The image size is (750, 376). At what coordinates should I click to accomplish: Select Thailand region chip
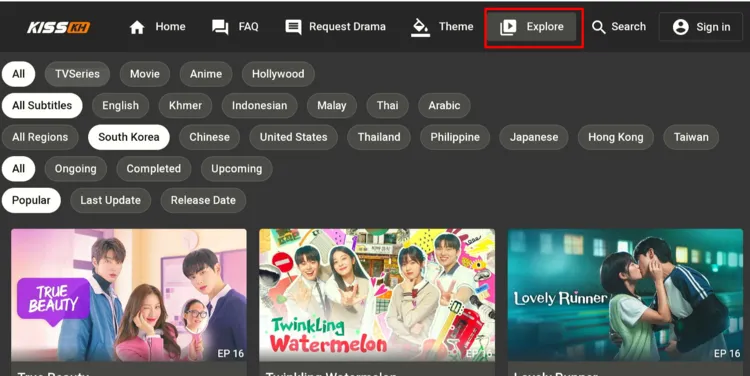379,137
